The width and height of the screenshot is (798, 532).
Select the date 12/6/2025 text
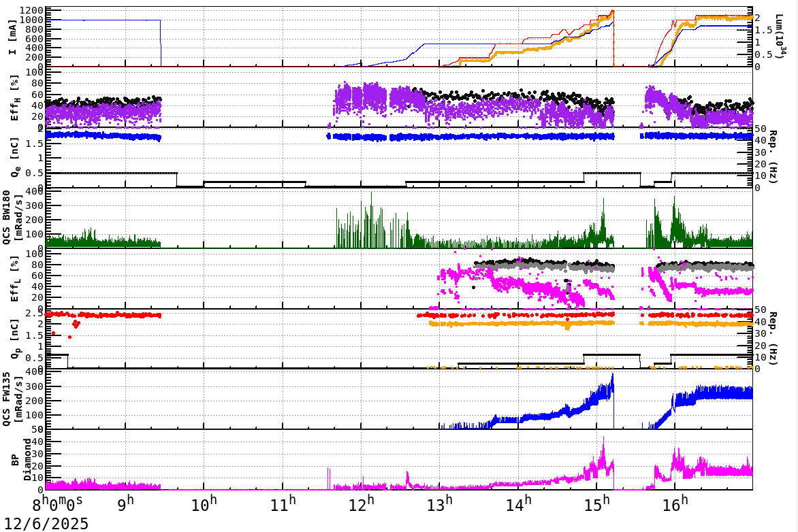coord(45,522)
